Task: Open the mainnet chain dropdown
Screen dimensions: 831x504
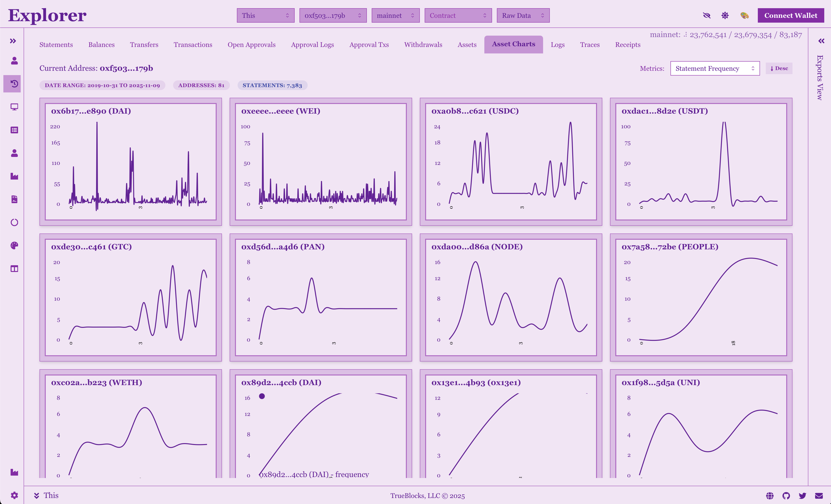Action: click(x=395, y=15)
